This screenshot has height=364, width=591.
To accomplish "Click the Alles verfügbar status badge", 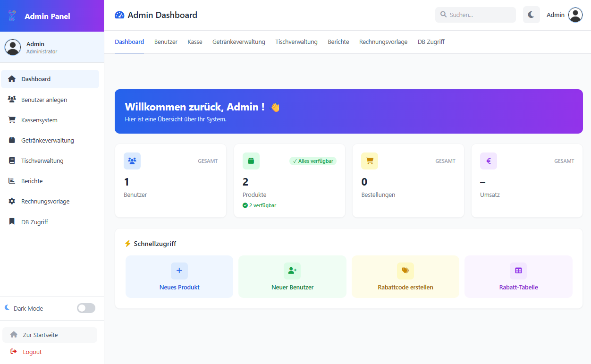I will (x=313, y=161).
